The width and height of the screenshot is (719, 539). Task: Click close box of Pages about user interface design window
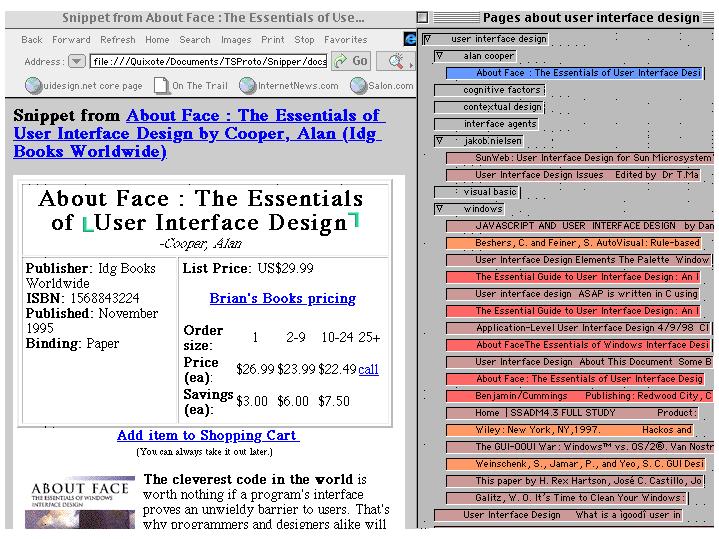tap(422, 17)
